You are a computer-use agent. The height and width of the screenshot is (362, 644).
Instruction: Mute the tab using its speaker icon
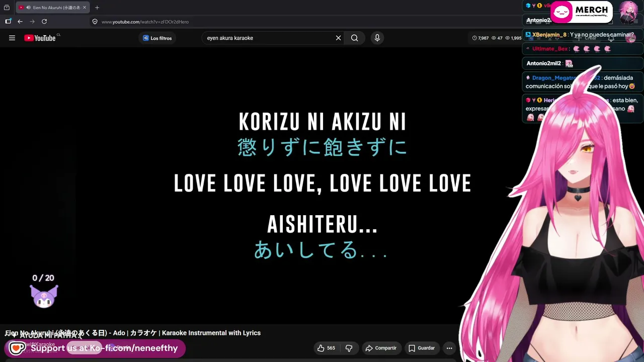point(28,8)
